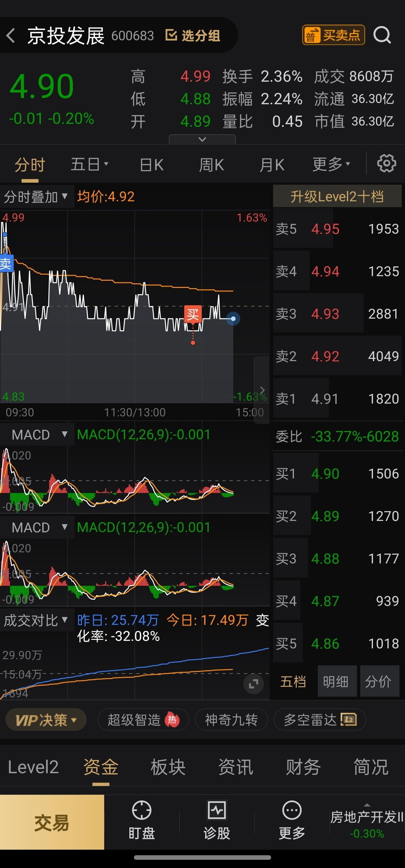Open chart settings gear icon

(386, 164)
